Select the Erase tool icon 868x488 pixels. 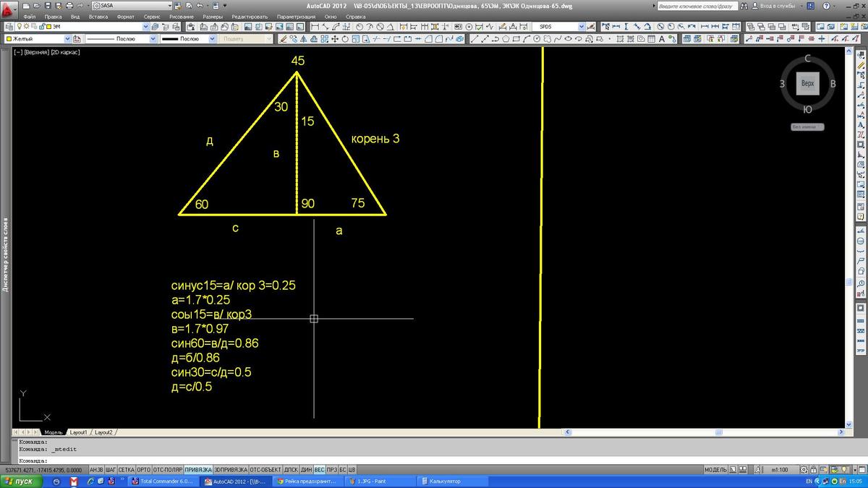coord(283,38)
